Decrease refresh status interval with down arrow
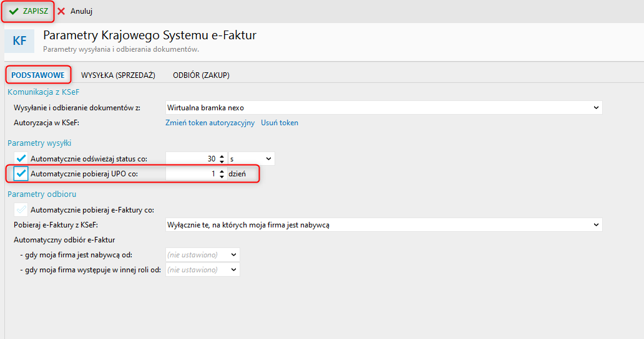Screen dimensions: 644x339 point(222,161)
